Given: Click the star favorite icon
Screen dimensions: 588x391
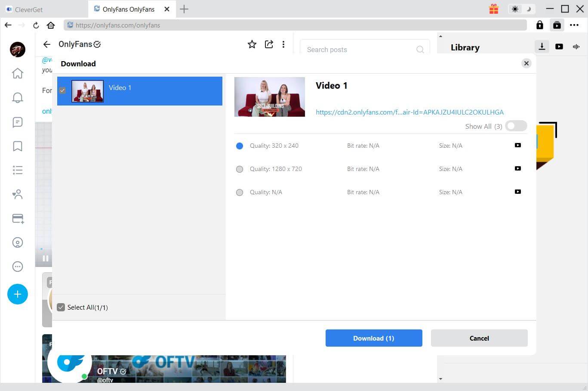Looking at the screenshot, I should pyautogui.click(x=252, y=44).
